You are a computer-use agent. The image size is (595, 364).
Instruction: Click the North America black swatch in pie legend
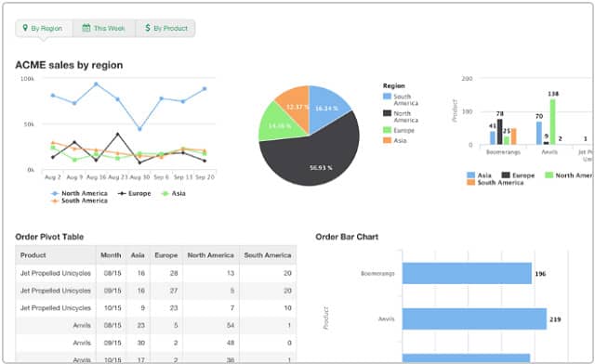[x=387, y=113]
